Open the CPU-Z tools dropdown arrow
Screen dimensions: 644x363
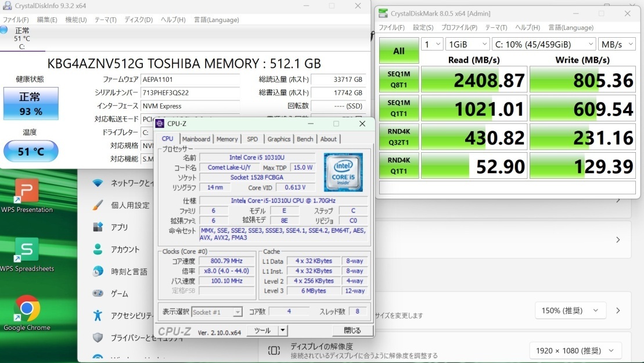pos(283,330)
